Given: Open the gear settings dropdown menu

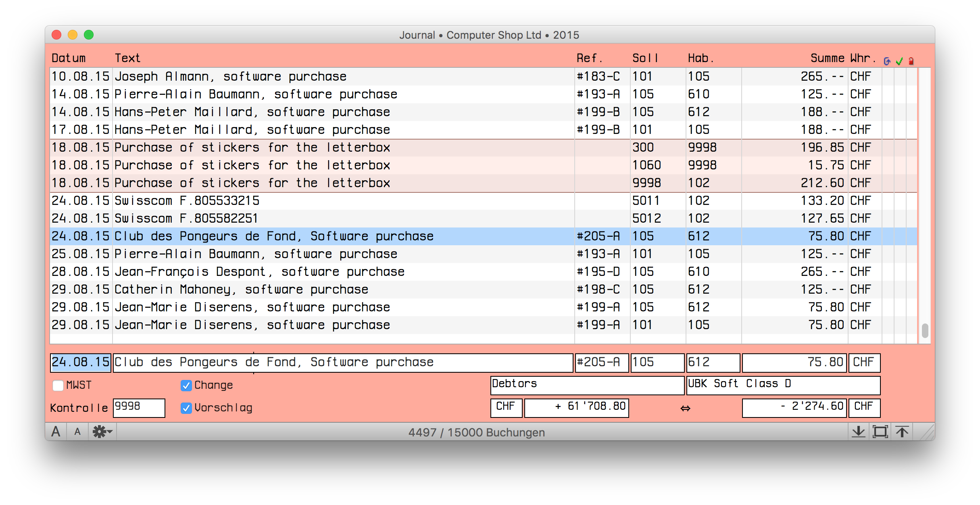Looking at the screenshot, I should coord(102,432).
